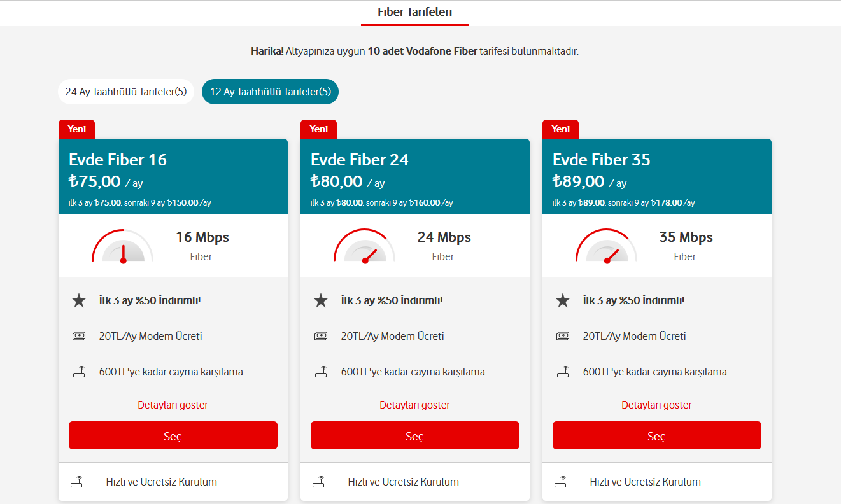The image size is (841, 504).
Task: Click the money icon in Evde Fiber 24 card
Action: tap(321, 336)
